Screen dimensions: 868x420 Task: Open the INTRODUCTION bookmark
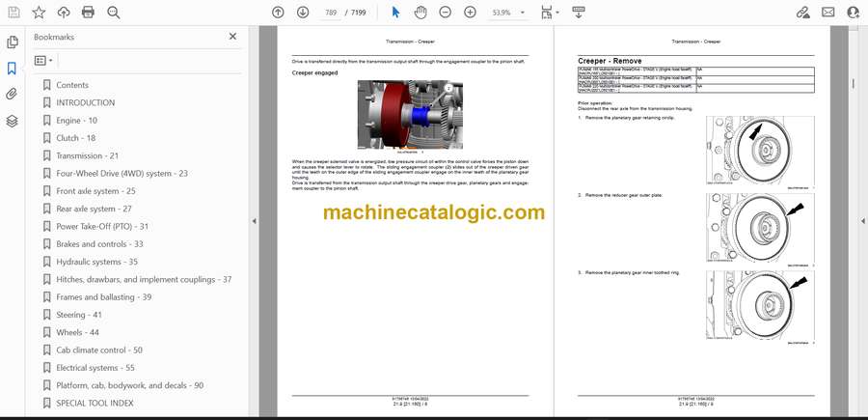(x=86, y=102)
